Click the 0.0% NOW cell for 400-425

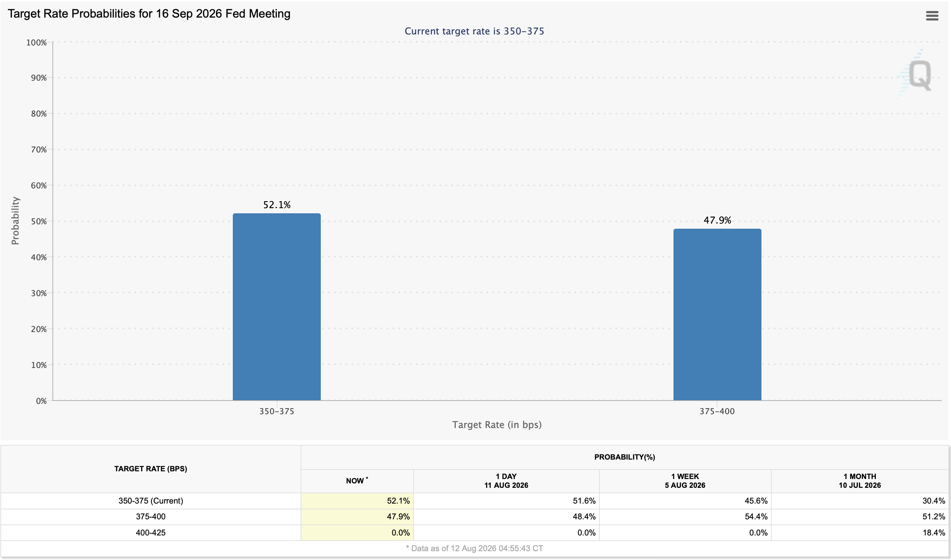click(x=357, y=533)
